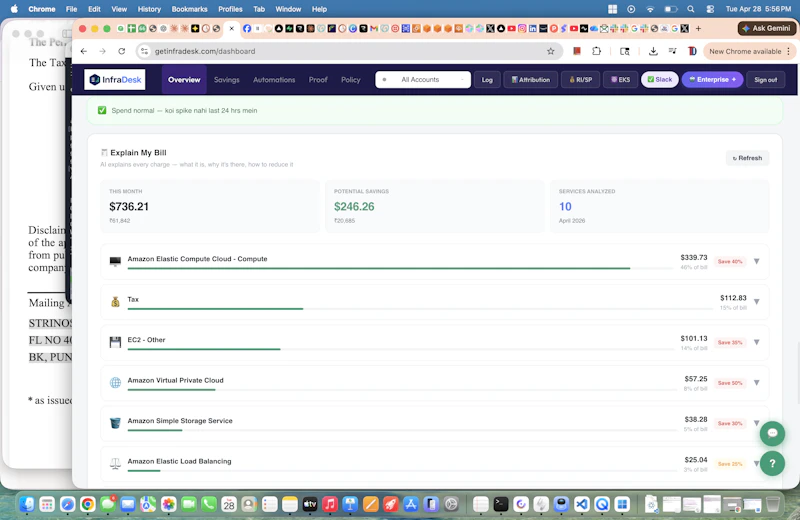Open macOS Control Center
Viewport: 800px width, 520px height.
710,9
